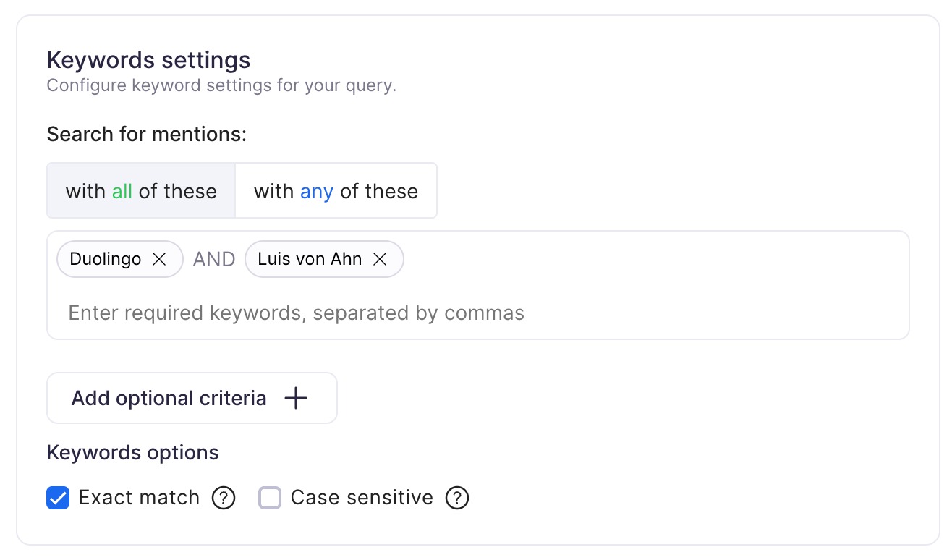
Task: Open the Case sensitive help tooltip
Action: 457,497
